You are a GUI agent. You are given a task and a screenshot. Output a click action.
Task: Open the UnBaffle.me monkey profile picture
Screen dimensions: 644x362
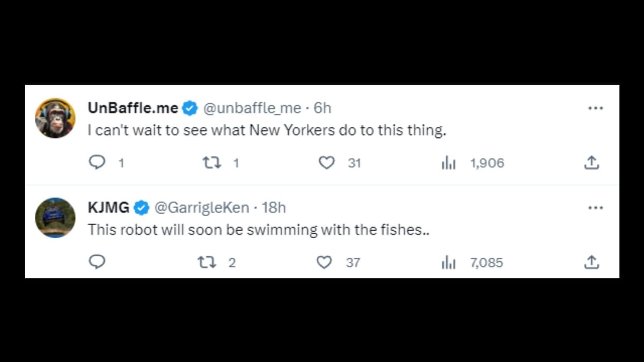point(55,118)
